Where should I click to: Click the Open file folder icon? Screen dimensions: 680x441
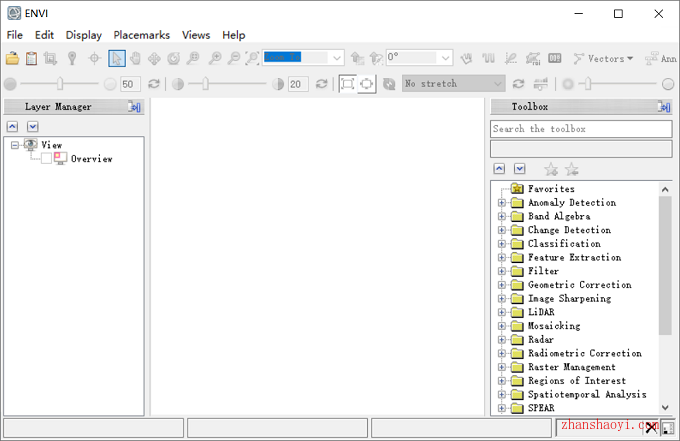pyautogui.click(x=12, y=58)
